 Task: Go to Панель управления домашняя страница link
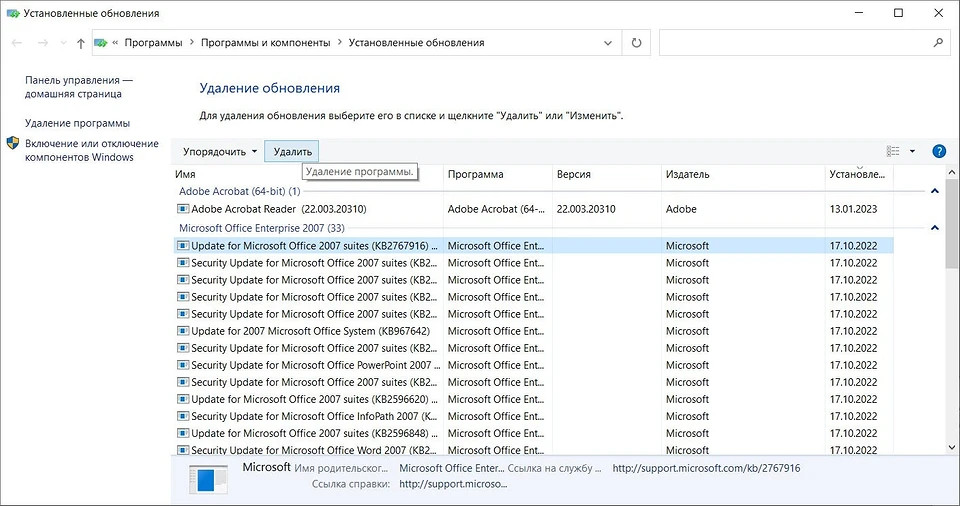[78, 87]
